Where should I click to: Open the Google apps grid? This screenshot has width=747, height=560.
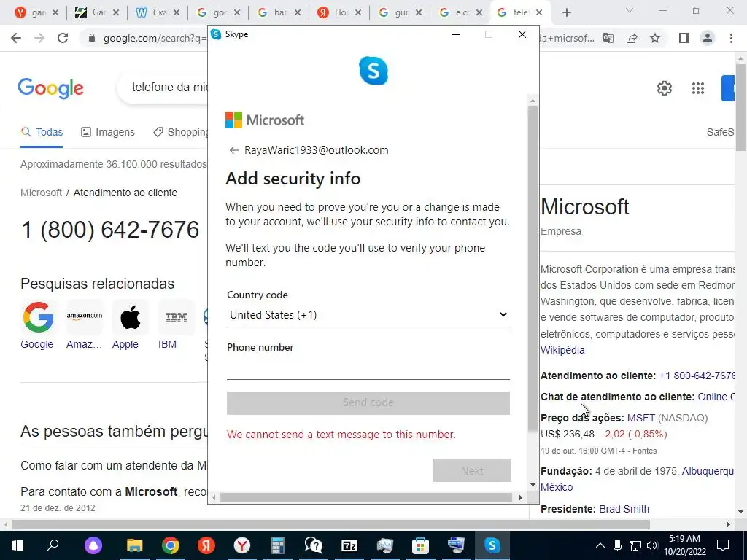click(x=698, y=88)
